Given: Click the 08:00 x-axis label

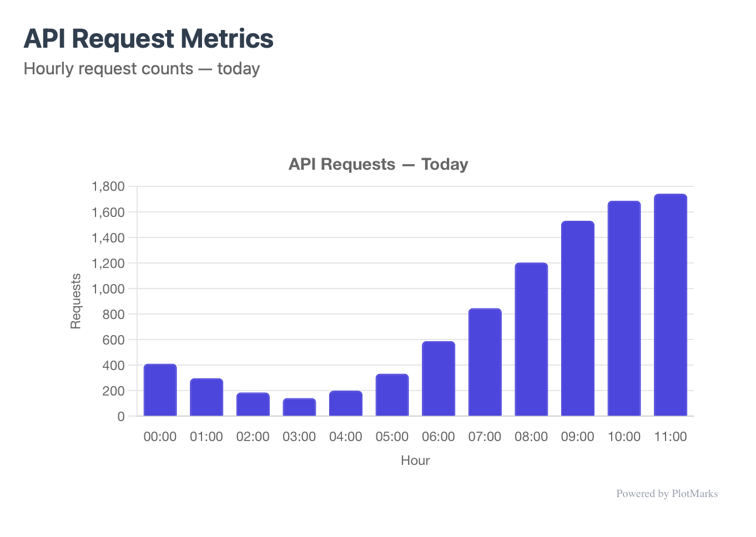Looking at the screenshot, I should tap(531, 437).
